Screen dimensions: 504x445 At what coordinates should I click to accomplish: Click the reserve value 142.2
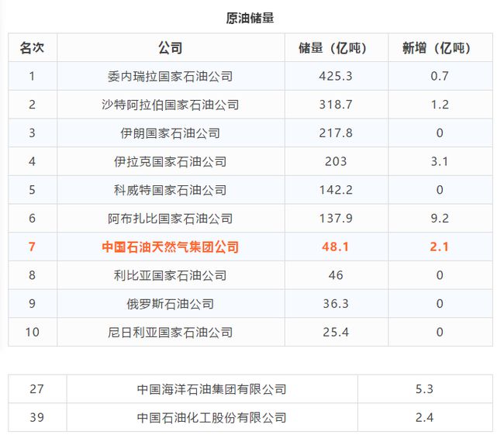click(336, 190)
